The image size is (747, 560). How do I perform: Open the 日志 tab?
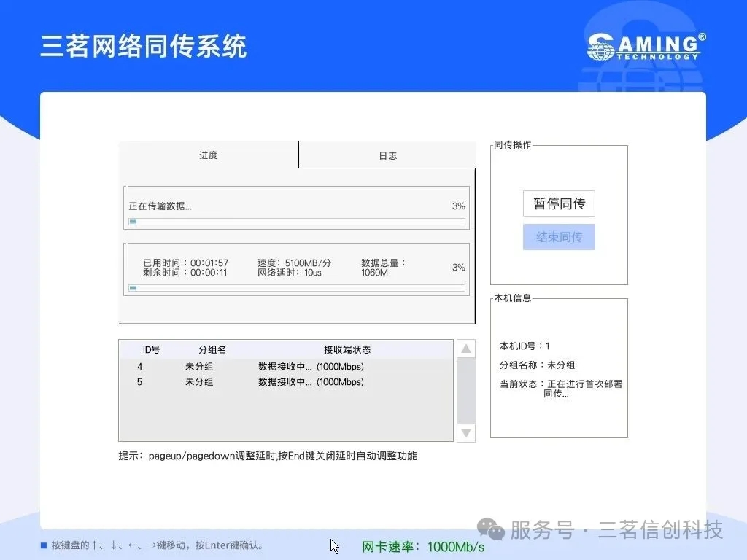tap(387, 156)
